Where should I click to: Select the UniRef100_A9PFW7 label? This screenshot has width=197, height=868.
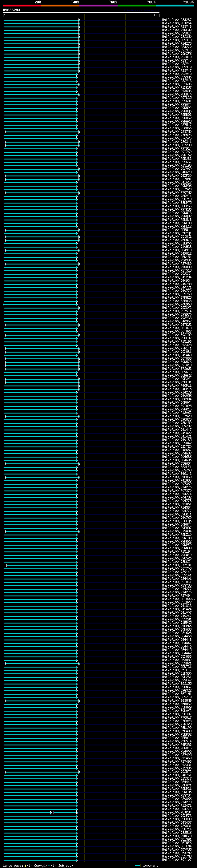177,338
